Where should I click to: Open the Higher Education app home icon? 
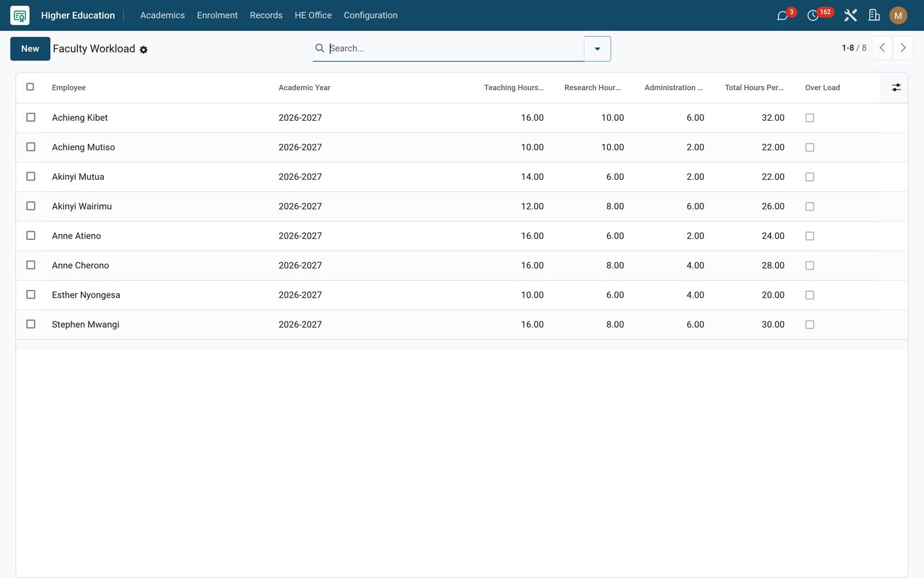20,16
